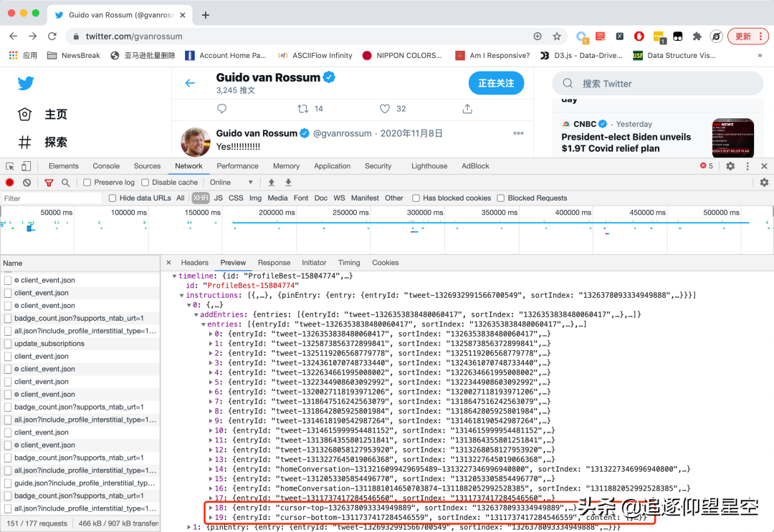Screen dimensions: 774x532
Task: Stop recording network log red button
Action: [x=9, y=183]
